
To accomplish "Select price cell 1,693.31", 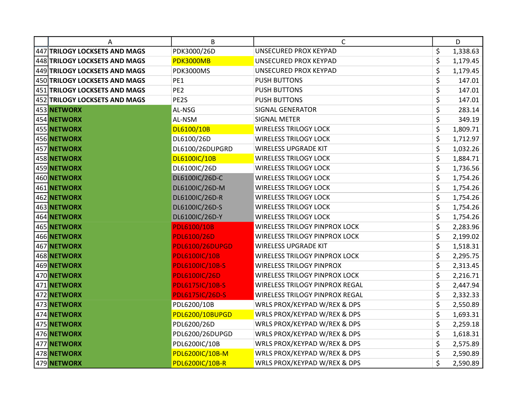I will [458, 315].
